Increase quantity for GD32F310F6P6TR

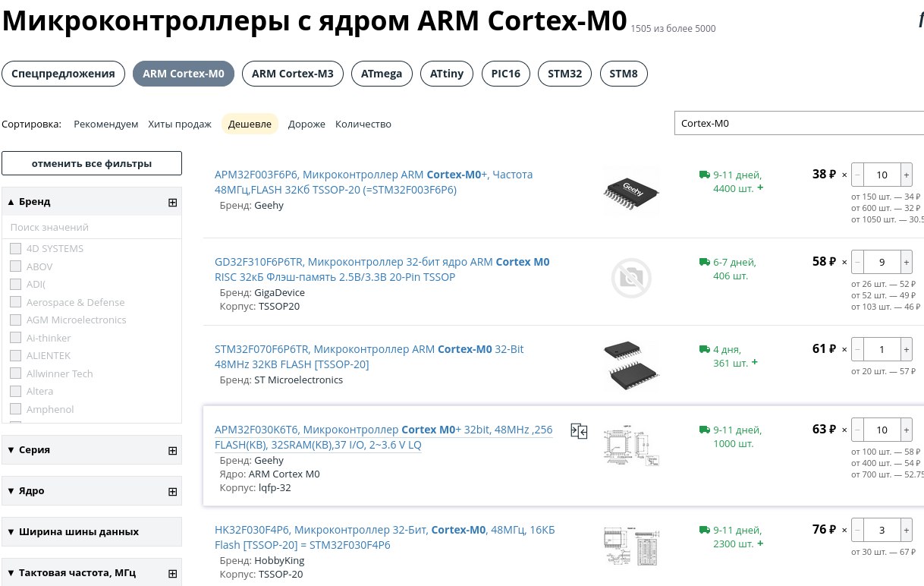point(906,262)
